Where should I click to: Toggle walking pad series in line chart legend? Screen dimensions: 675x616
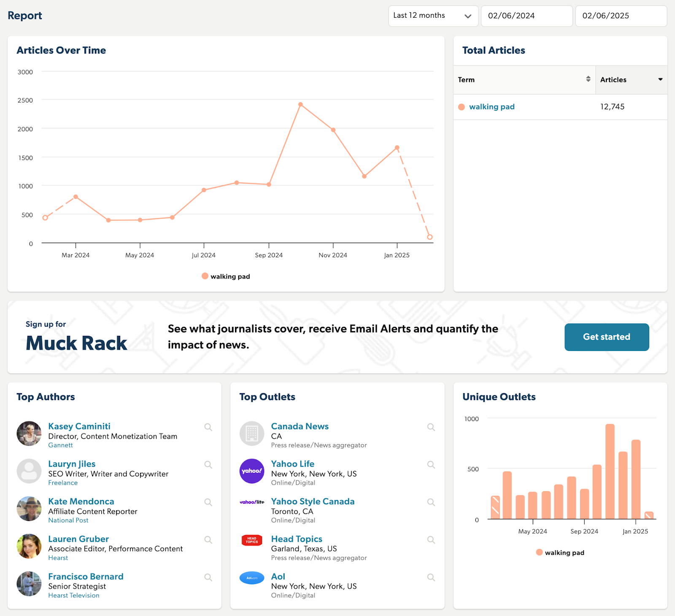tap(226, 276)
